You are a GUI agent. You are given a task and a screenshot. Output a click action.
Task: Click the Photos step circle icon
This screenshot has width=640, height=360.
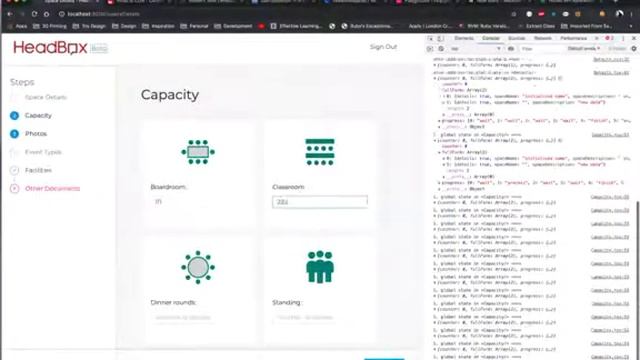(x=14, y=134)
